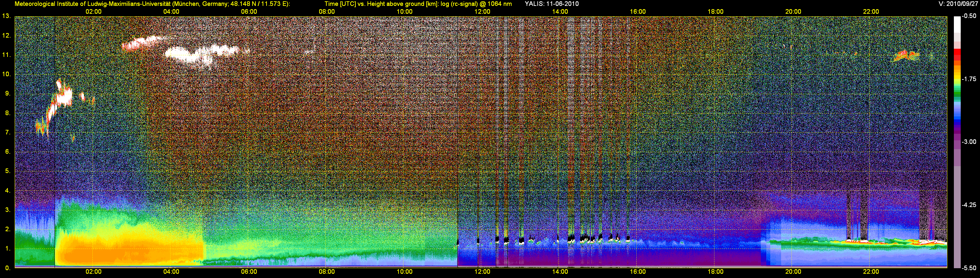This screenshot has width=980, height=278.
Task: Select the 10. km height axis label
Action: tap(7, 74)
